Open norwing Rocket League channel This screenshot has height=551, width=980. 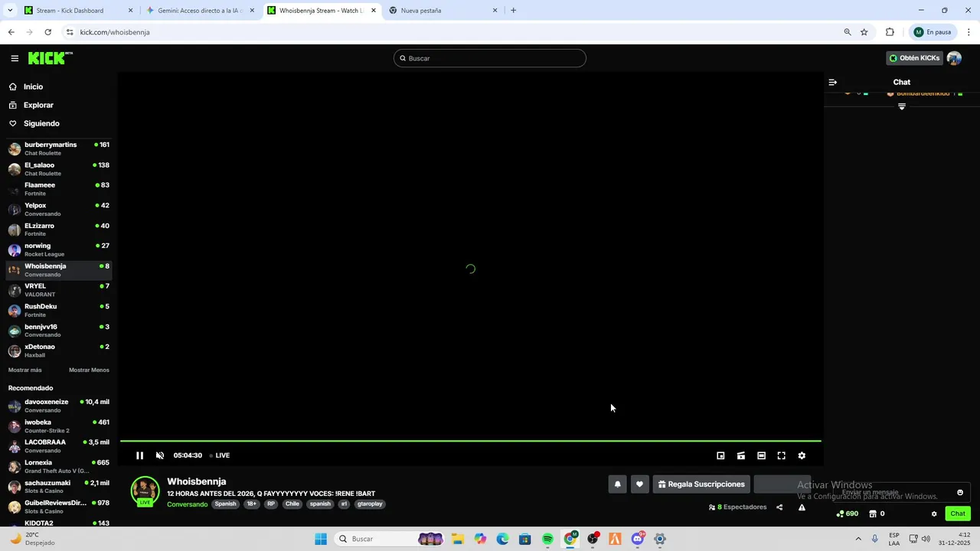click(58, 249)
